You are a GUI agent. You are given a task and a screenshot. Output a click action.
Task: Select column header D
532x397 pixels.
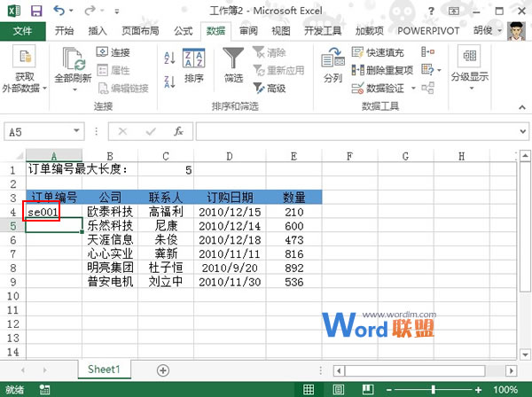pos(230,156)
